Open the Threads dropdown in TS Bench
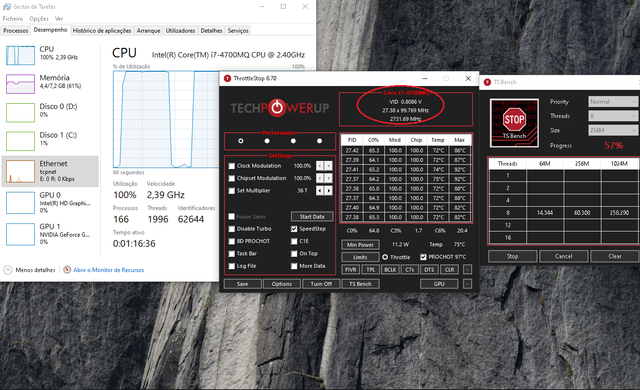Screen dimensions: 640x390 613,116
